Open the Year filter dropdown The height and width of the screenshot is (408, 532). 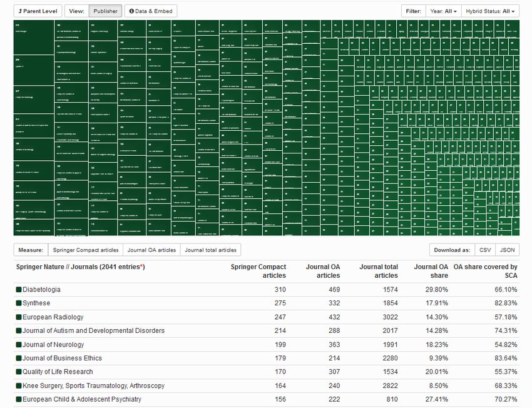[443, 11]
